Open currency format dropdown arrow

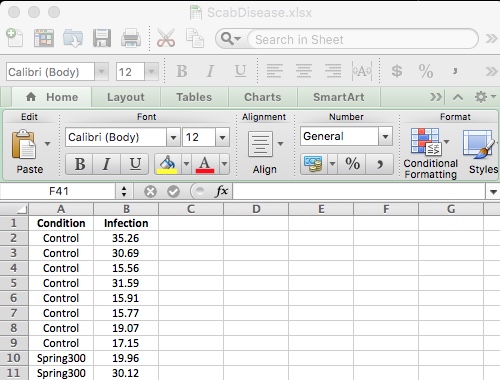coord(332,164)
